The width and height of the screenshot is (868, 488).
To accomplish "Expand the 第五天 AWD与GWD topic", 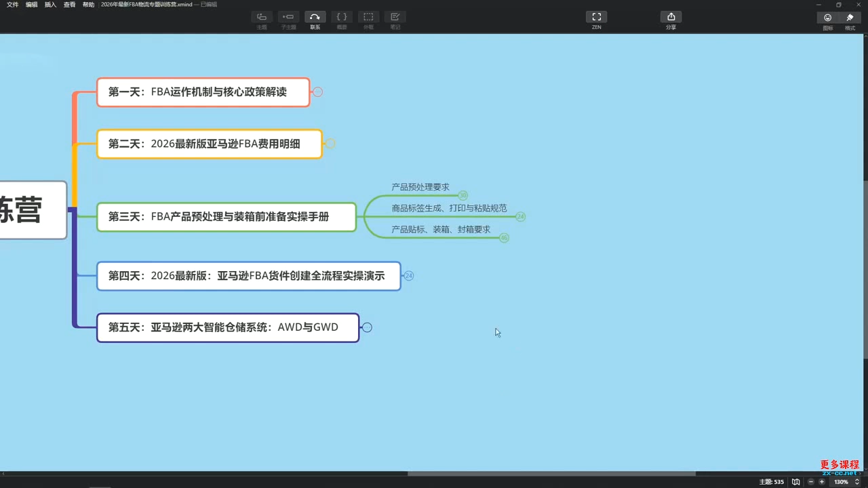I will click(367, 327).
